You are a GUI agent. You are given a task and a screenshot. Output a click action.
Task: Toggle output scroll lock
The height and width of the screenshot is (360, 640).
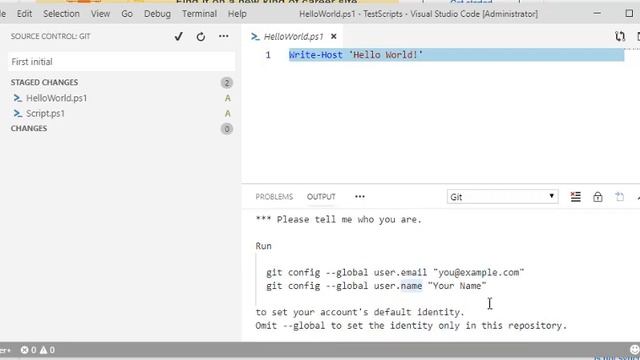(x=598, y=197)
